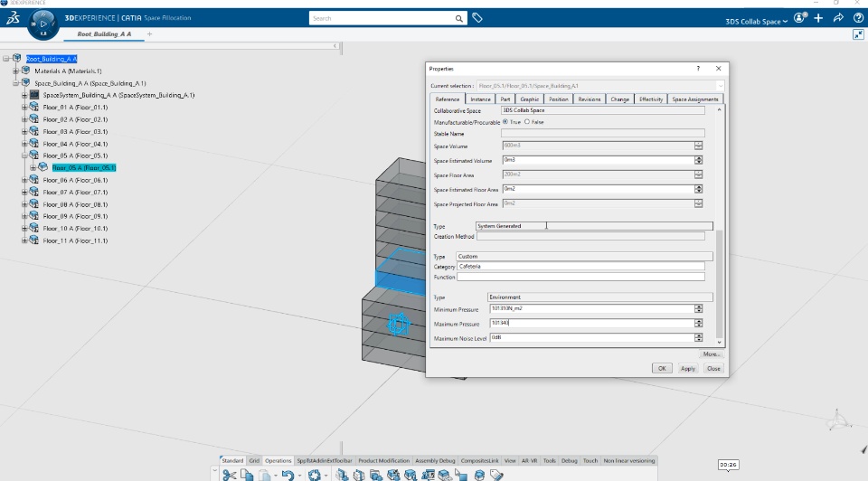Open the Space Assignments tab

pyautogui.click(x=694, y=99)
